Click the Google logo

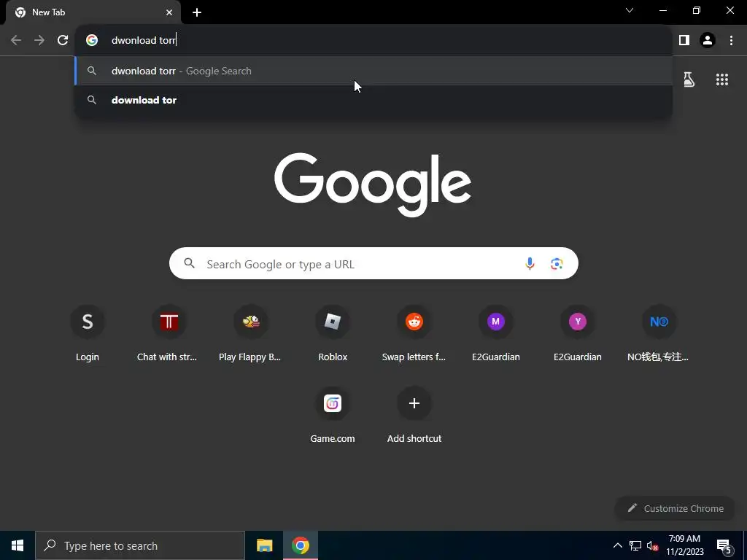[x=373, y=184]
